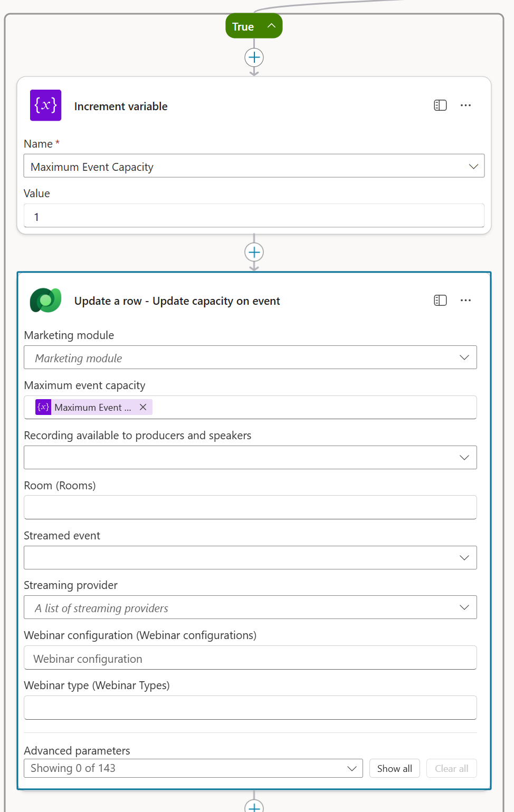Open the Advanced parameters dropdown
Viewport: 514px width, 812px height.
pyautogui.click(x=351, y=768)
